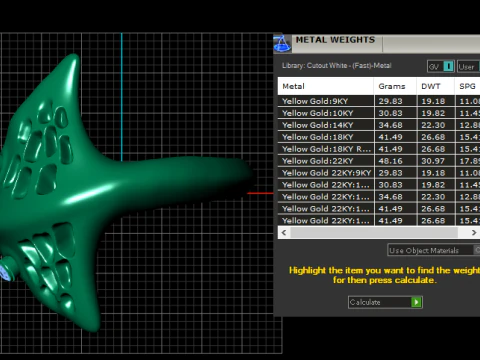Click the scrollbar left arrow
The image size is (480, 360).
[284, 233]
